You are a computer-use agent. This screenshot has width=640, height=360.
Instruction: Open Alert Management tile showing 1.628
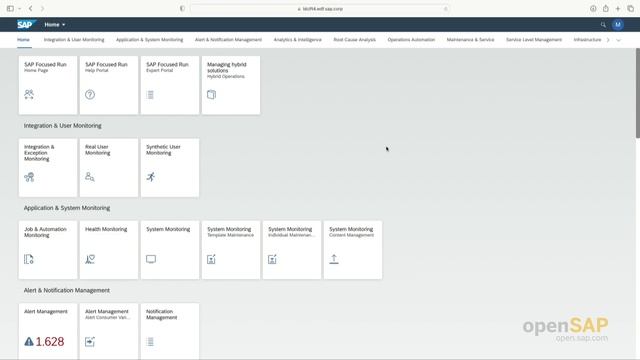click(x=48, y=331)
